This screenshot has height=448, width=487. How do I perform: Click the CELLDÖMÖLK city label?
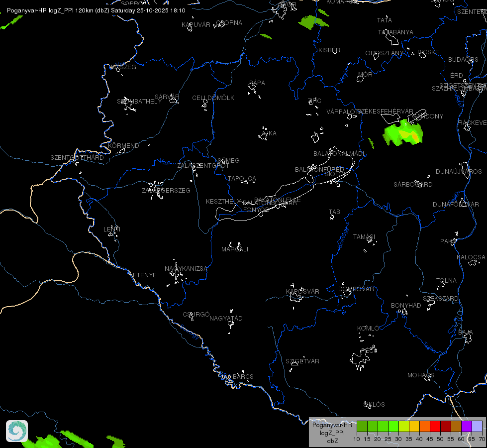click(x=213, y=98)
